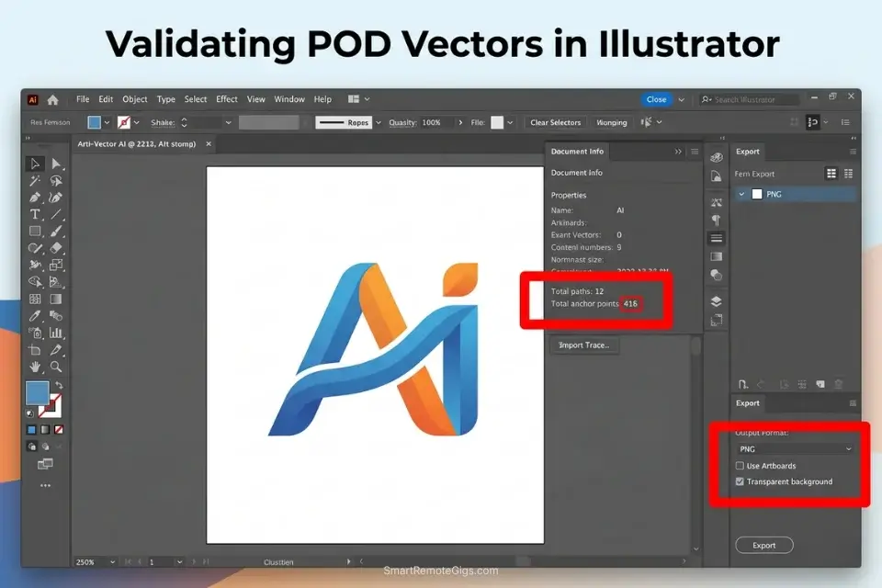Viewport: 882px width, 588px height.
Task: Click the File white color swatch
Action: [497, 122]
